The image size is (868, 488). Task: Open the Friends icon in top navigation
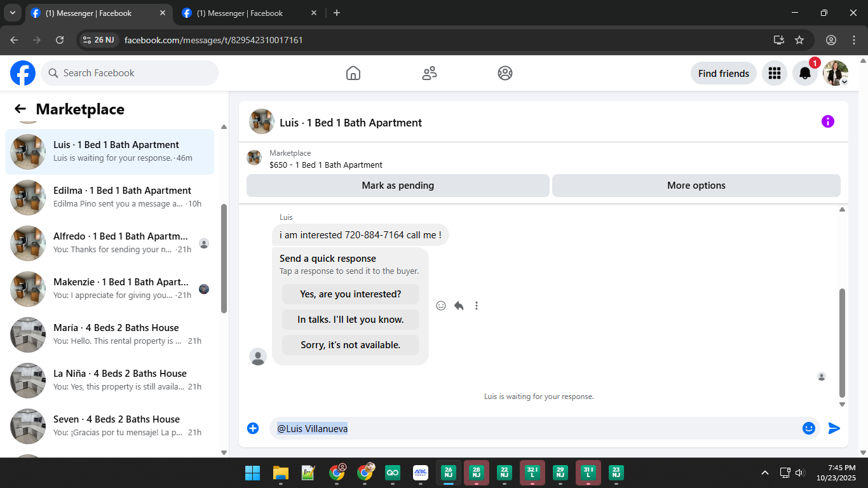(430, 73)
